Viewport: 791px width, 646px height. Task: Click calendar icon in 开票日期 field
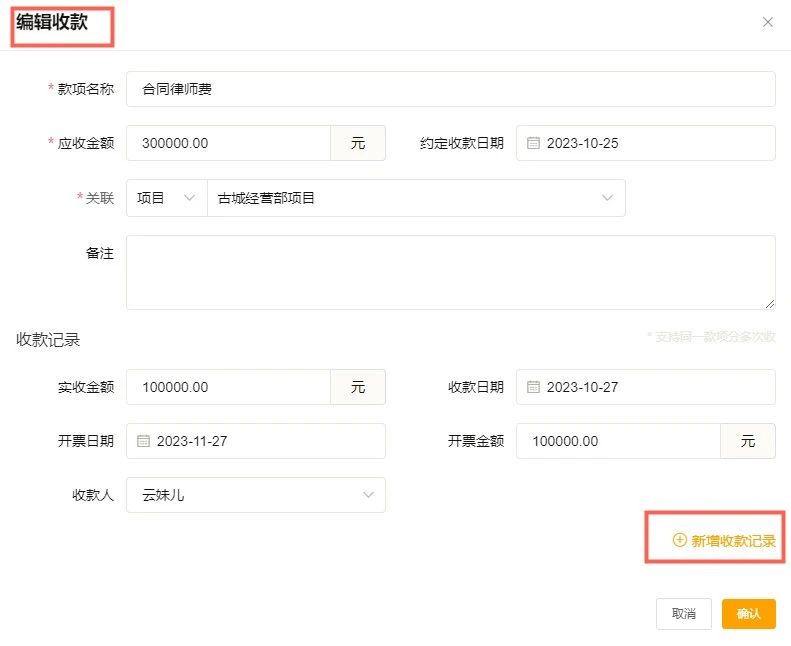[143, 441]
